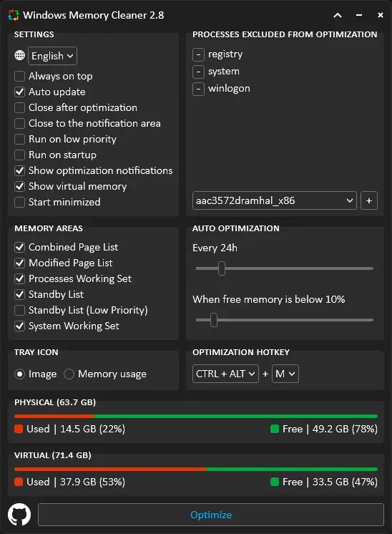Click the free memory below 10% slider handle
The width and height of the screenshot is (392, 534).
point(214,320)
